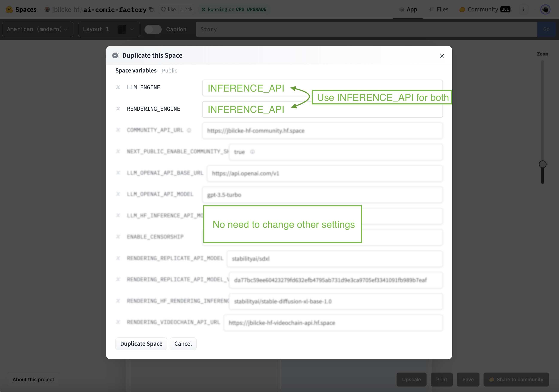559x392 pixels.
Task: Toggle the Caption switch on or off
Action: [152, 29]
